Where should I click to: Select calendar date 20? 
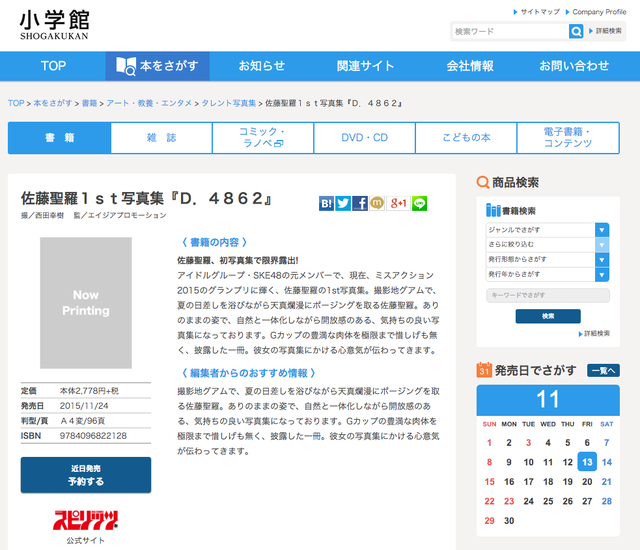pos(587,482)
